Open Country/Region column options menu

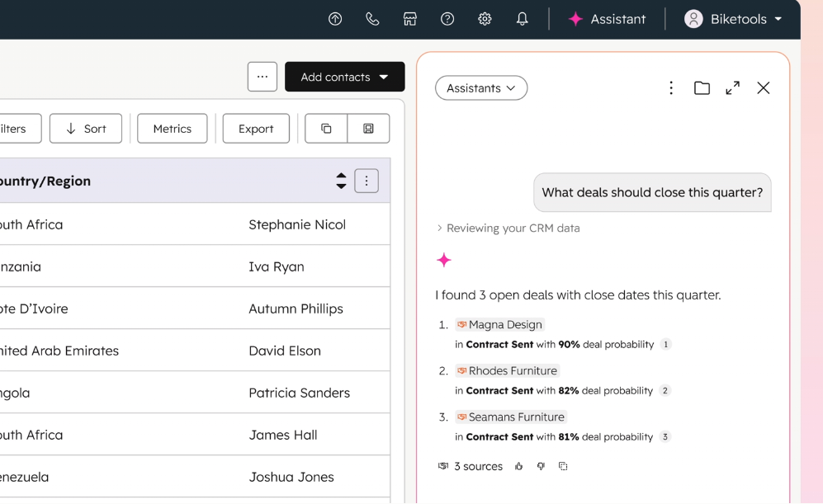tap(367, 181)
